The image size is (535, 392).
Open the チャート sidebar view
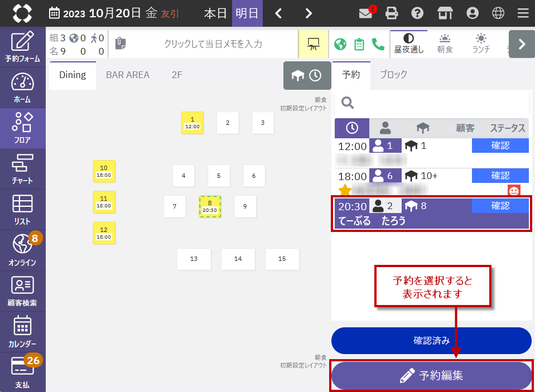coord(22,169)
